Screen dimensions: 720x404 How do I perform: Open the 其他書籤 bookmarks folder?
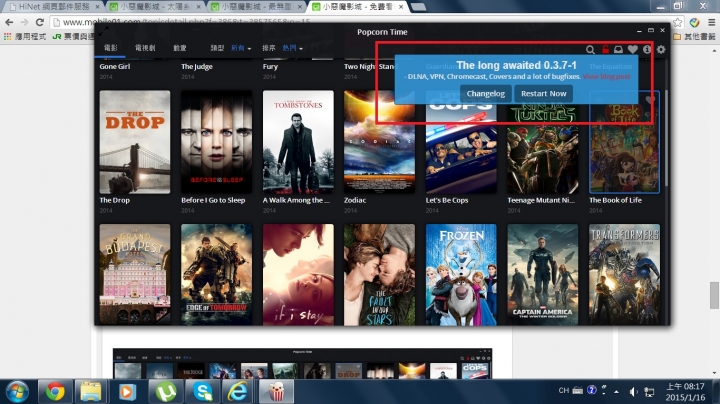click(x=695, y=36)
